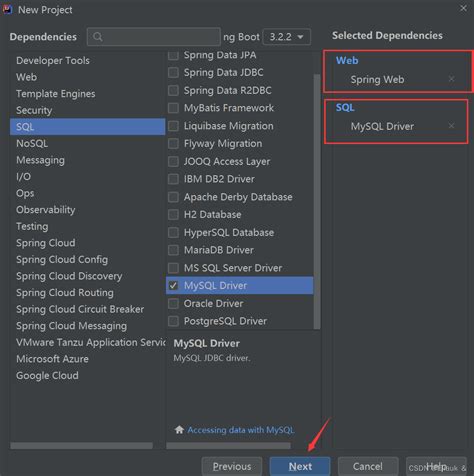
Task: Remove MySQL Driver from selected dependencies
Action: pos(451,126)
